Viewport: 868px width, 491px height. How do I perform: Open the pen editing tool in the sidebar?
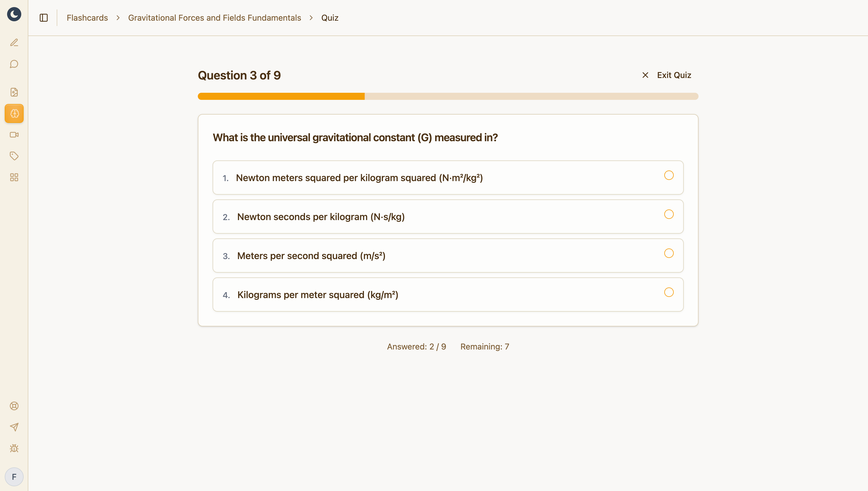(14, 43)
